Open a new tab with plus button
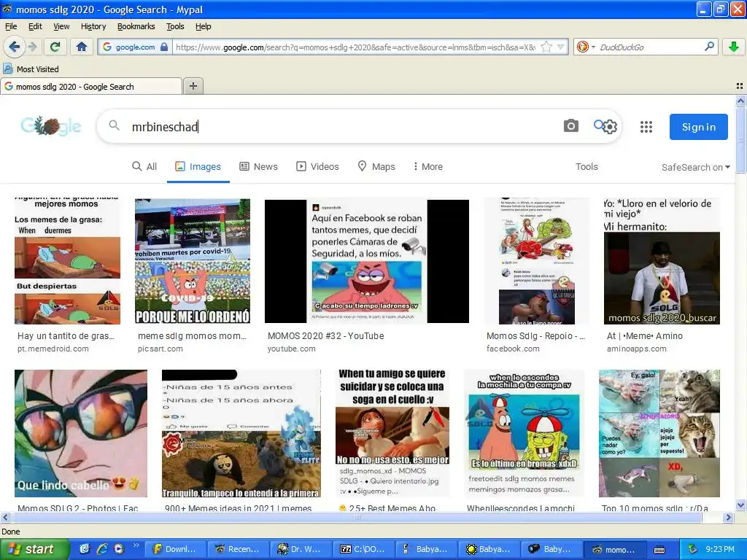The width and height of the screenshot is (747, 560). (193, 86)
